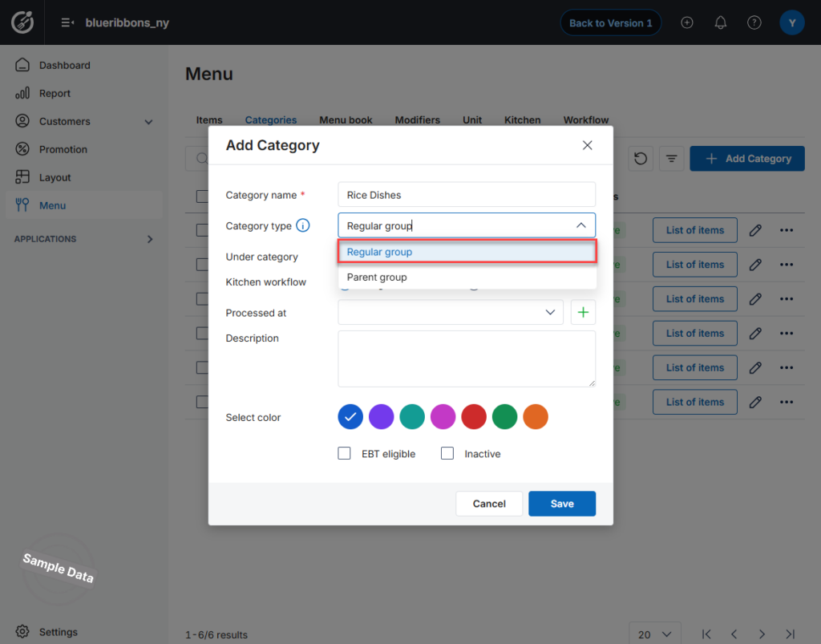Open the plus circle quick-add icon in header

(x=687, y=22)
